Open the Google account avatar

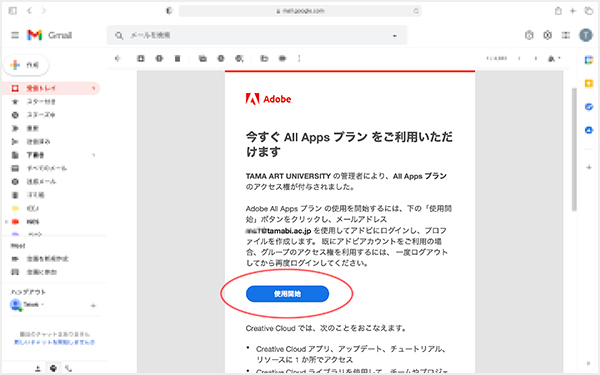coord(585,35)
